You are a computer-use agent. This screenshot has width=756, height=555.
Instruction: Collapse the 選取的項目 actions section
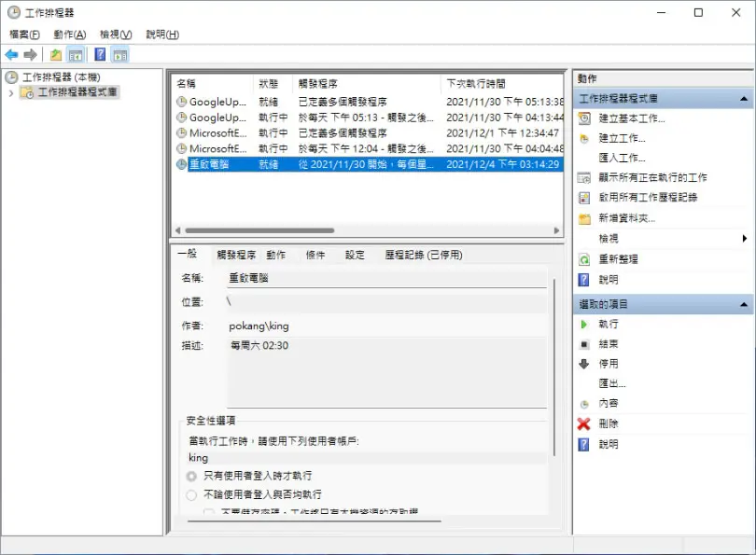(744, 304)
